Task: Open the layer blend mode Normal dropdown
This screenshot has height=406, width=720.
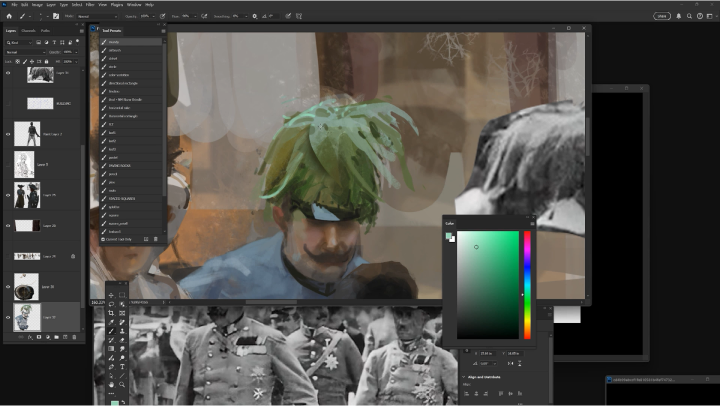Action: 26,52
